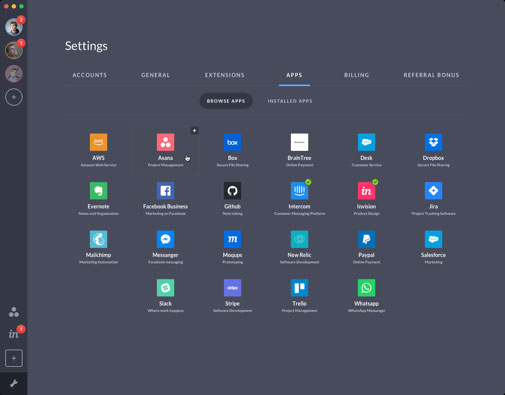Open the Moqups app icon

coord(232,239)
